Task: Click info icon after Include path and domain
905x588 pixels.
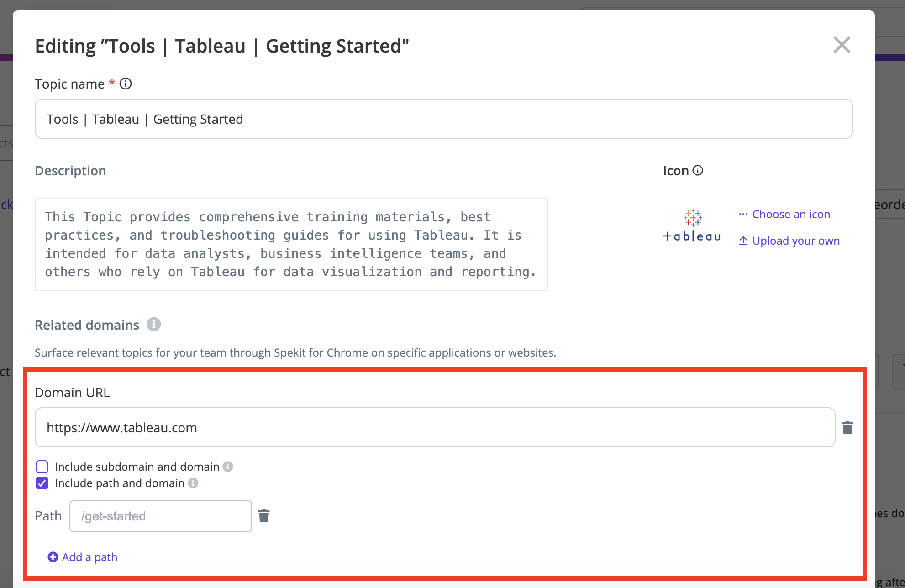Action: tap(193, 483)
